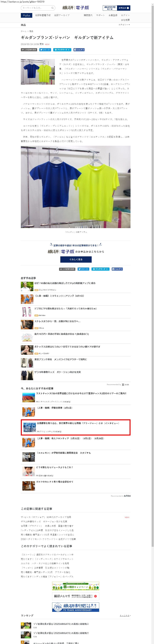Go to 会員登録 page
Screen dimensions: 154x644
coord(113,15)
